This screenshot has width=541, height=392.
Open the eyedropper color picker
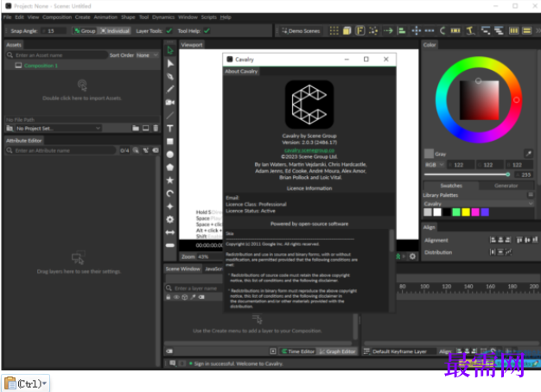[x=528, y=154]
